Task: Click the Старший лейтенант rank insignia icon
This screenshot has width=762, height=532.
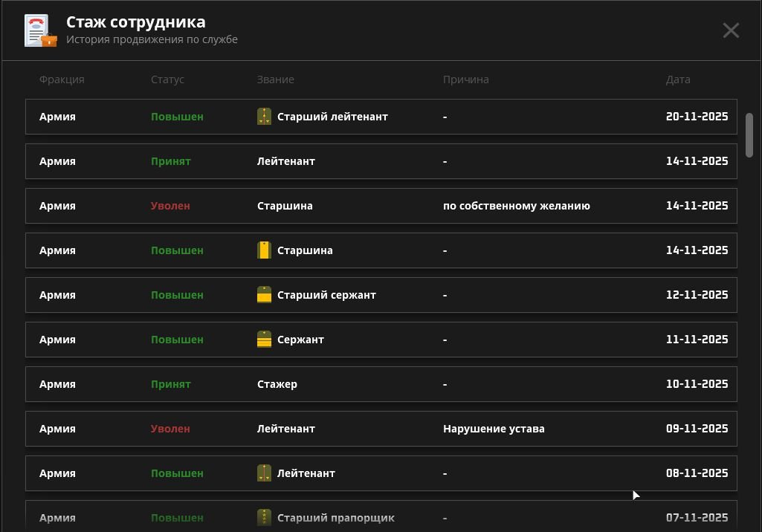Action: tap(264, 116)
